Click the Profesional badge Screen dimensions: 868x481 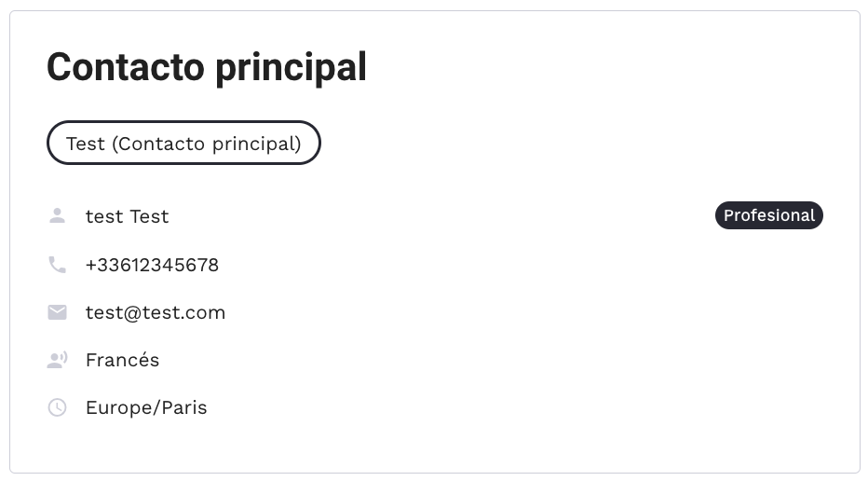point(768,215)
